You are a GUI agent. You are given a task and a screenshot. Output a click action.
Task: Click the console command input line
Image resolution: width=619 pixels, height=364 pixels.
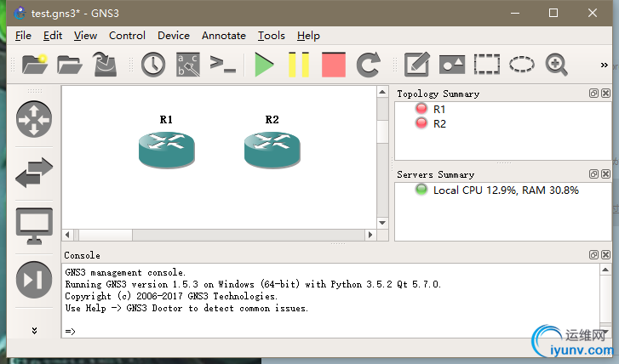click(324, 331)
